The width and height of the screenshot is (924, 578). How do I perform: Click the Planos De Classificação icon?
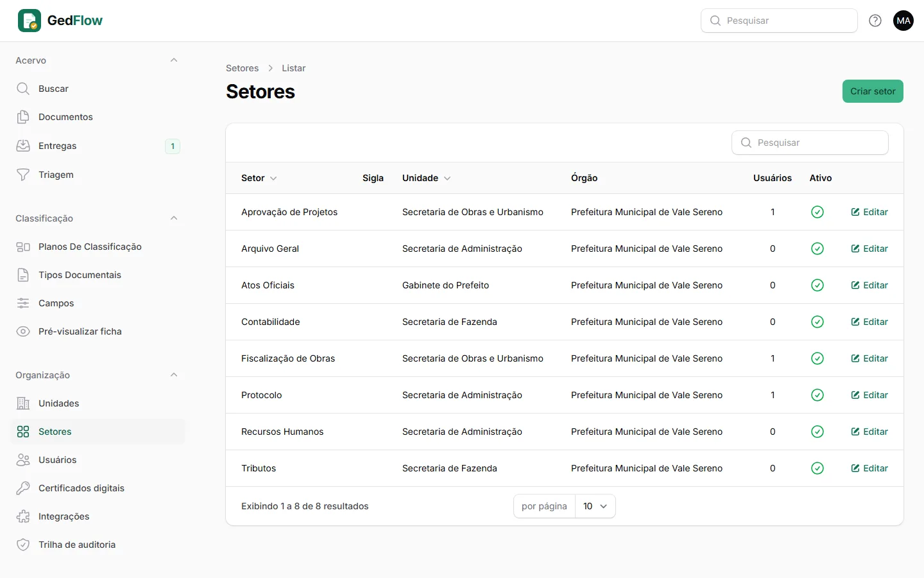(23, 247)
